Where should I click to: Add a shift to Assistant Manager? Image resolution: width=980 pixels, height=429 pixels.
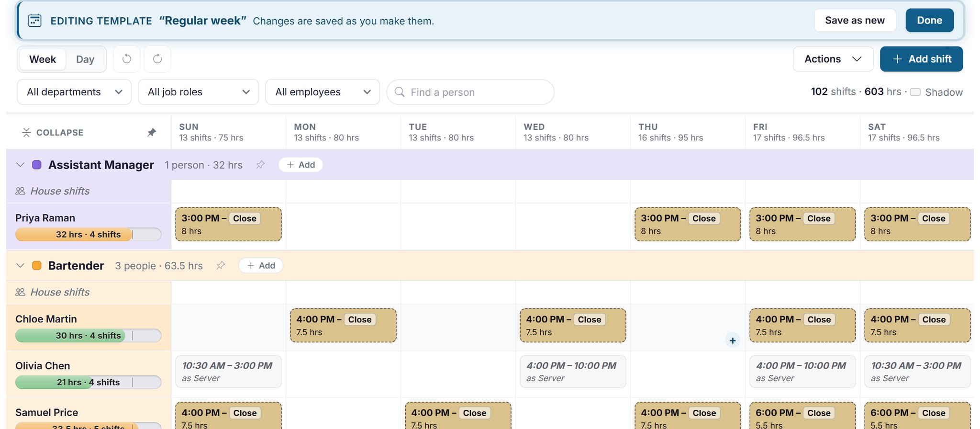click(x=301, y=165)
